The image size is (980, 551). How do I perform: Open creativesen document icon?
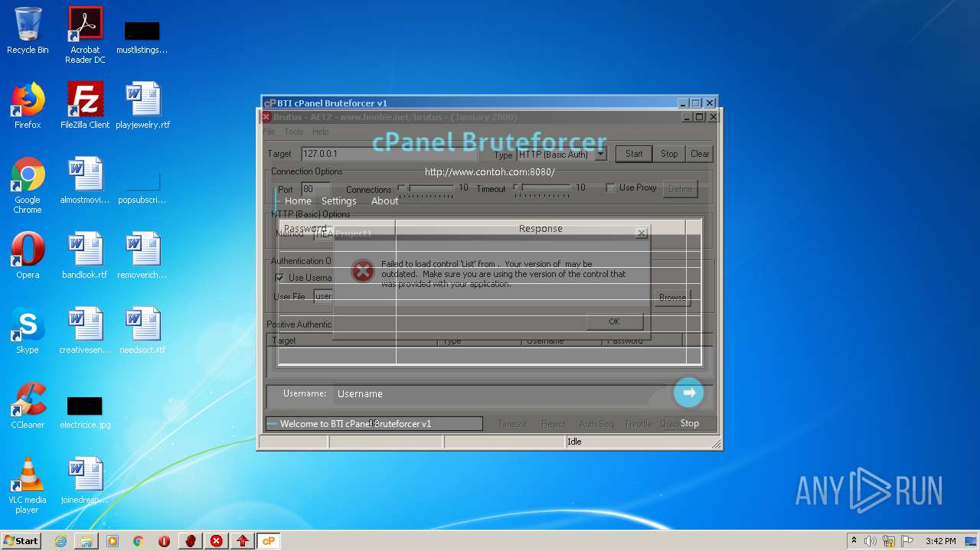pos(85,331)
